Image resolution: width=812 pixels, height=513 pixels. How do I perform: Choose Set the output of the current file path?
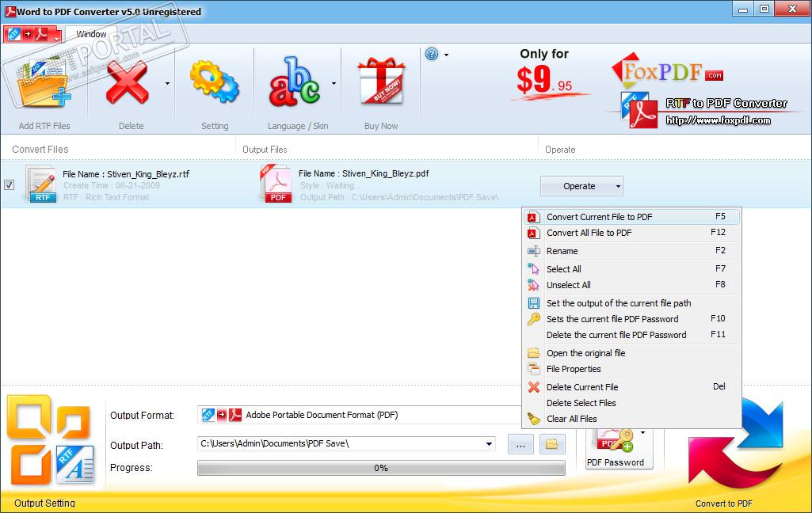[632, 303]
